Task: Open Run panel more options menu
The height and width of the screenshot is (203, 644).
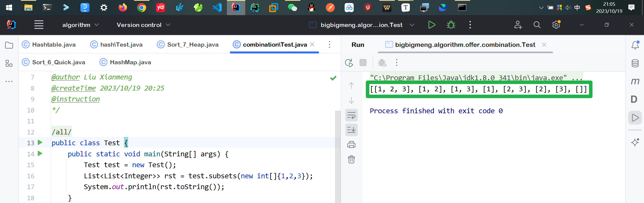Action: 397,63
